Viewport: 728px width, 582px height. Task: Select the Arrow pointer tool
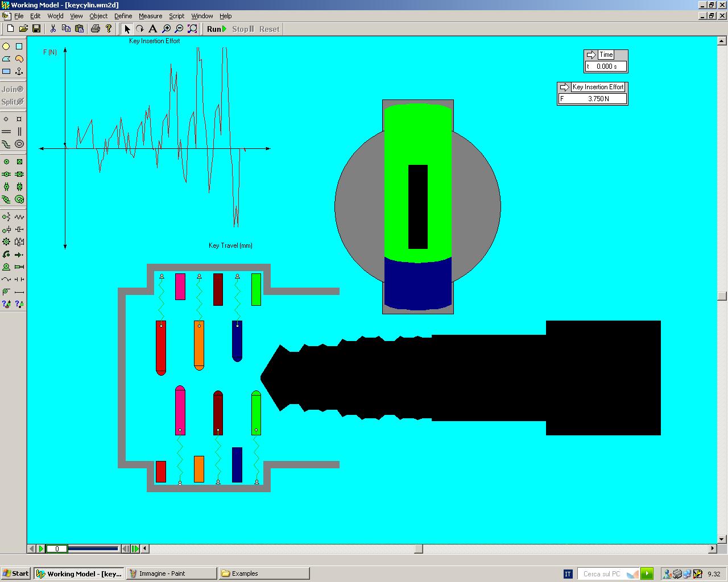(127, 29)
